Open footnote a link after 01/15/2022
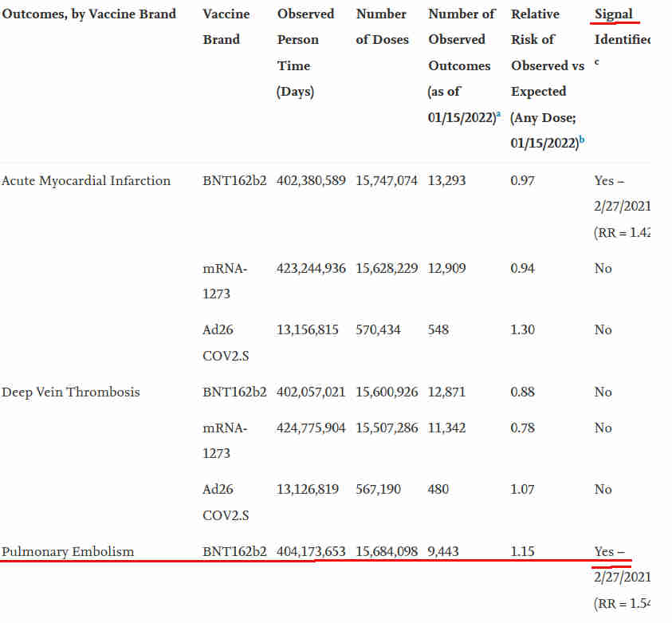Viewport: 672px width, 623px height. pos(498,114)
